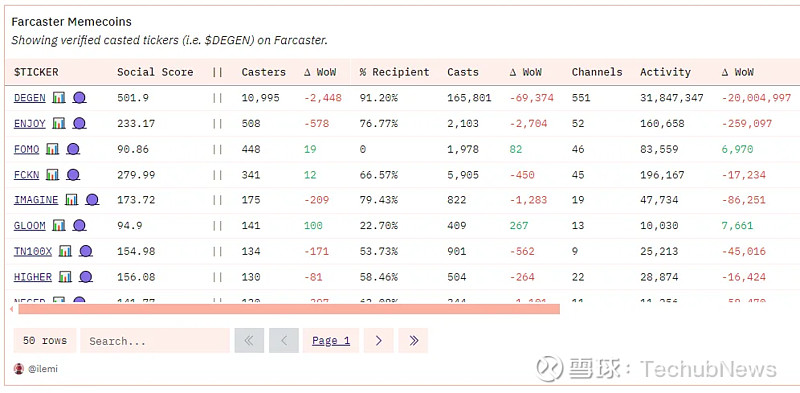Click the purple circle icon beside FCKN

click(x=73, y=175)
